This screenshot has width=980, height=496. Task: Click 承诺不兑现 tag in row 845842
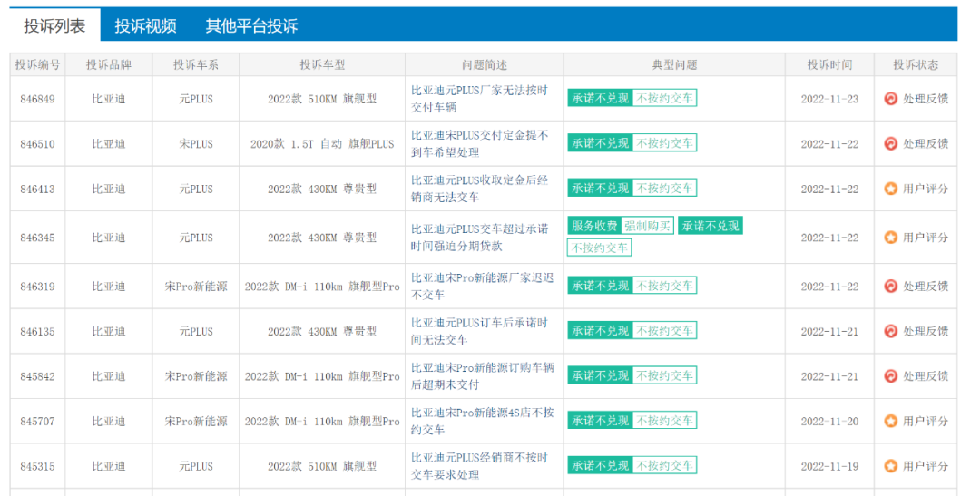(x=600, y=375)
